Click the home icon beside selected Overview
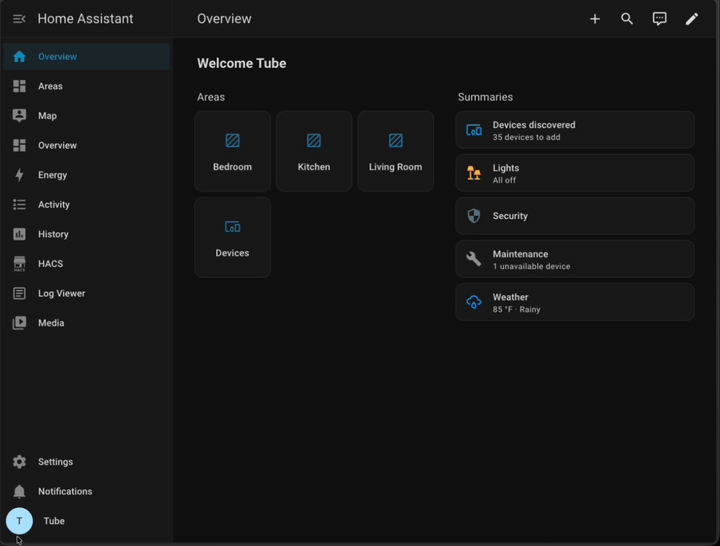 [x=19, y=56]
